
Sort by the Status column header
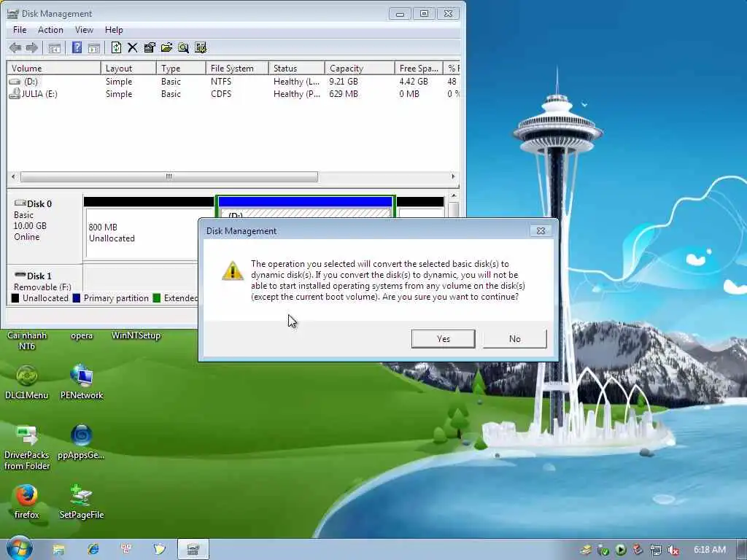pyautogui.click(x=296, y=69)
